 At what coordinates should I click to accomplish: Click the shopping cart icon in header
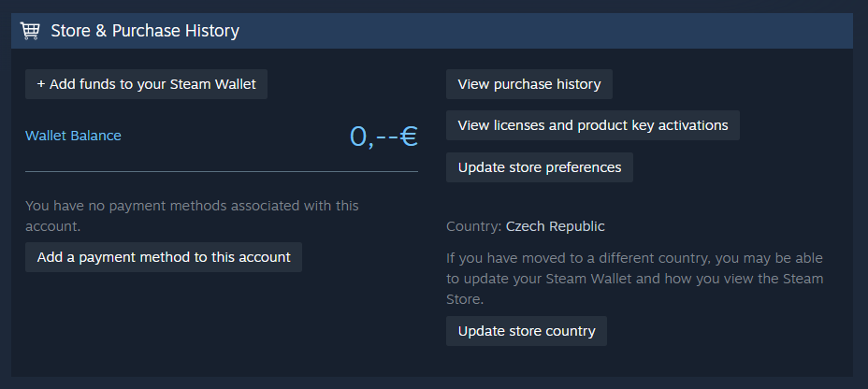30,31
